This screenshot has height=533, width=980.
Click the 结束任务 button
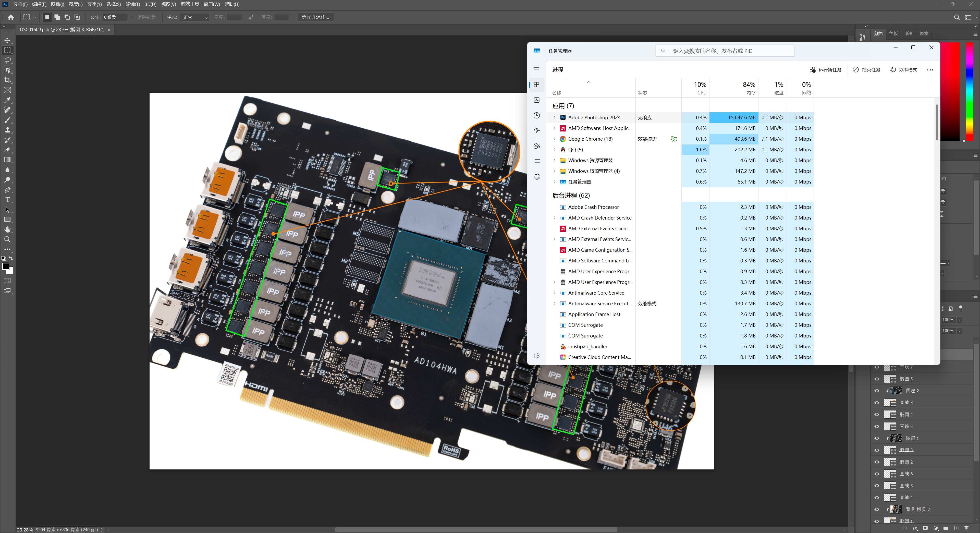point(867,70)
